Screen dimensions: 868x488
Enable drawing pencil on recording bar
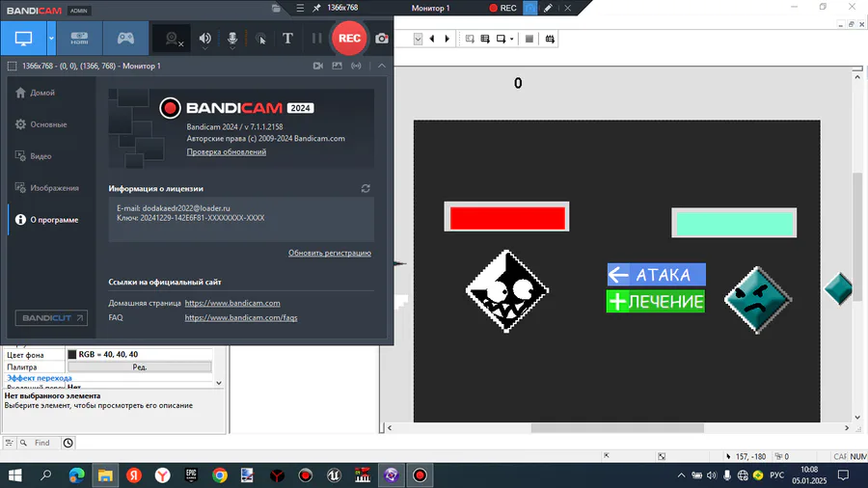548,8
